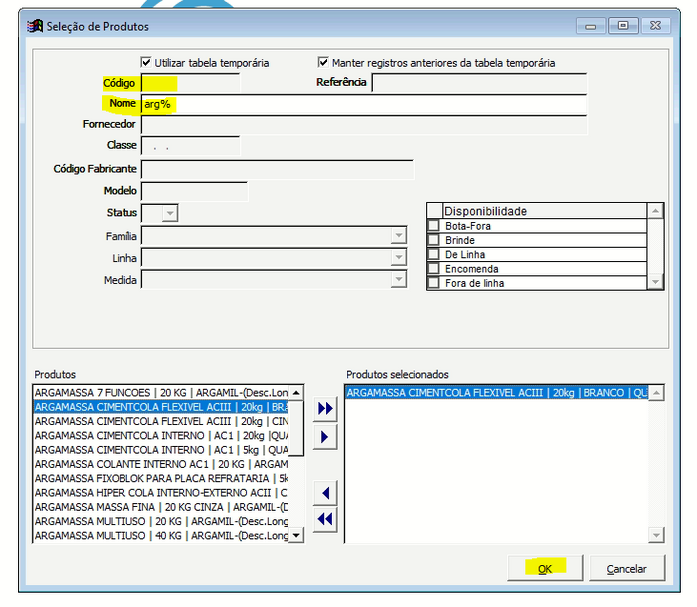Viewport: 697px width, 607px height.
Task: Select ARGAMASSA 7 FUNCOES 20 KG row
Action: [x=161, y=393]
